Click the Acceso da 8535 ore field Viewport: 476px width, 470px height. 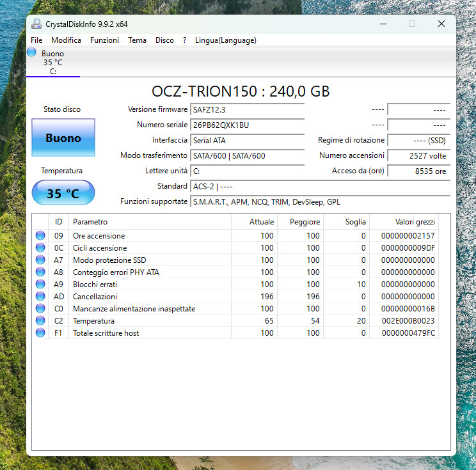pyautogui.click(x=419, y=171)
